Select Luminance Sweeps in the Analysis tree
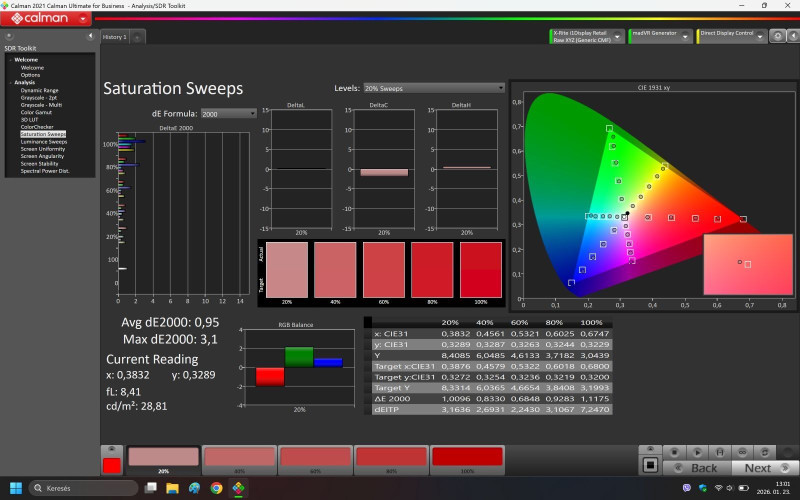800x500 pixels. tap(44, 141)
